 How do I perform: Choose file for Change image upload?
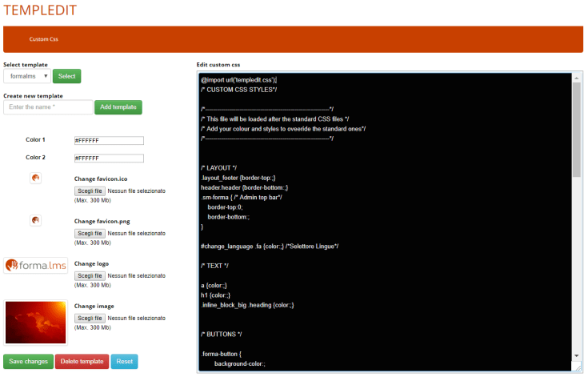point(90,318)
